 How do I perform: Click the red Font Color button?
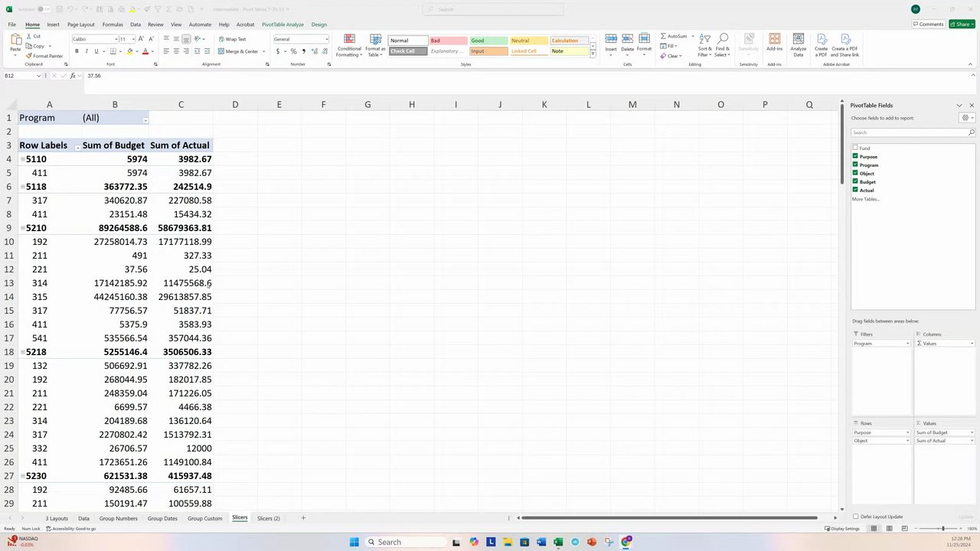(145, 51)
